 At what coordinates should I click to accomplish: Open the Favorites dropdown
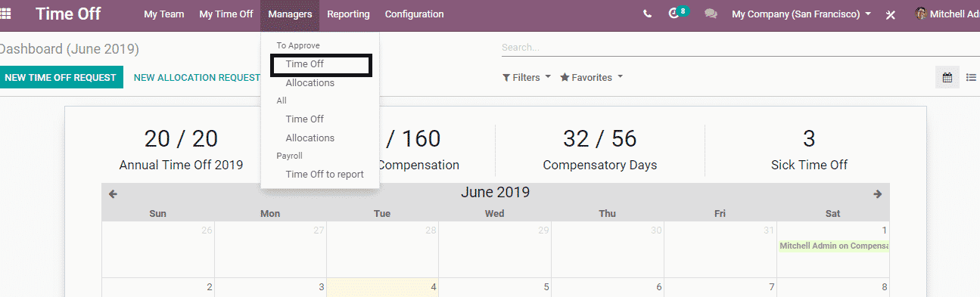[592, 77]
